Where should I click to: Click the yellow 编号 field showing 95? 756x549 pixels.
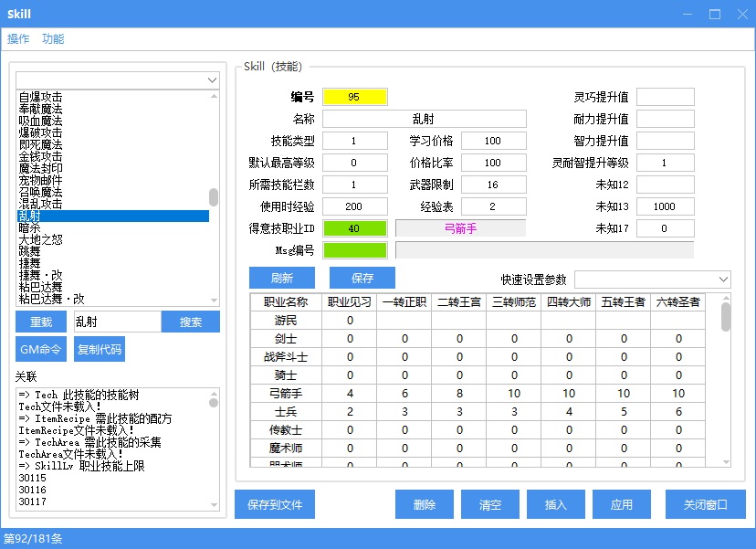point(354,97)
